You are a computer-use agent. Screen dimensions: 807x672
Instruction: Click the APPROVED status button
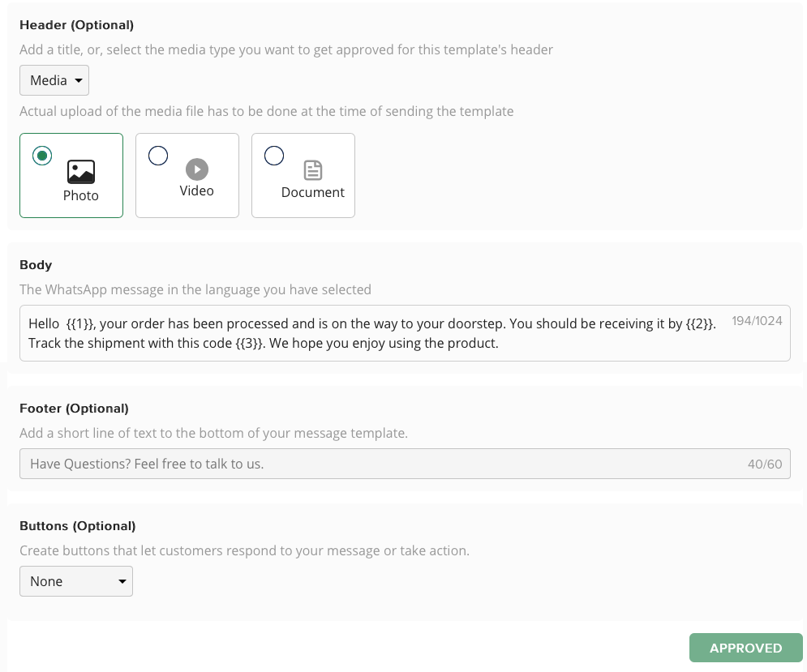point(745,648)
